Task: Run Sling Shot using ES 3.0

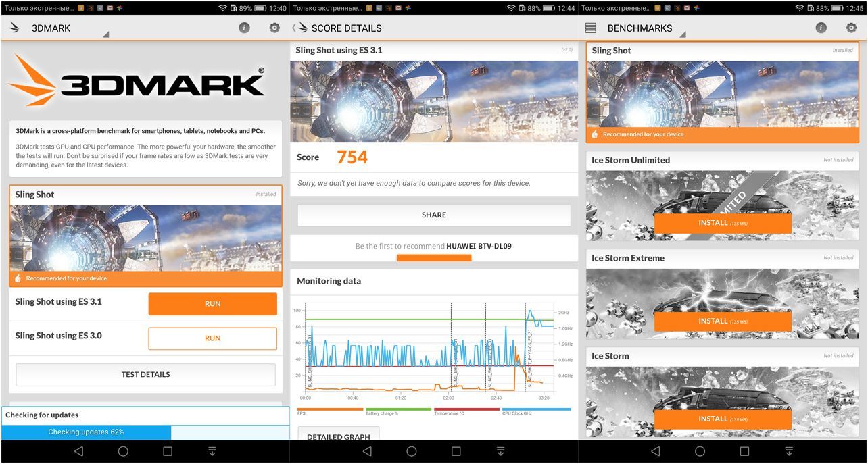Action: [x=212, y=338]
